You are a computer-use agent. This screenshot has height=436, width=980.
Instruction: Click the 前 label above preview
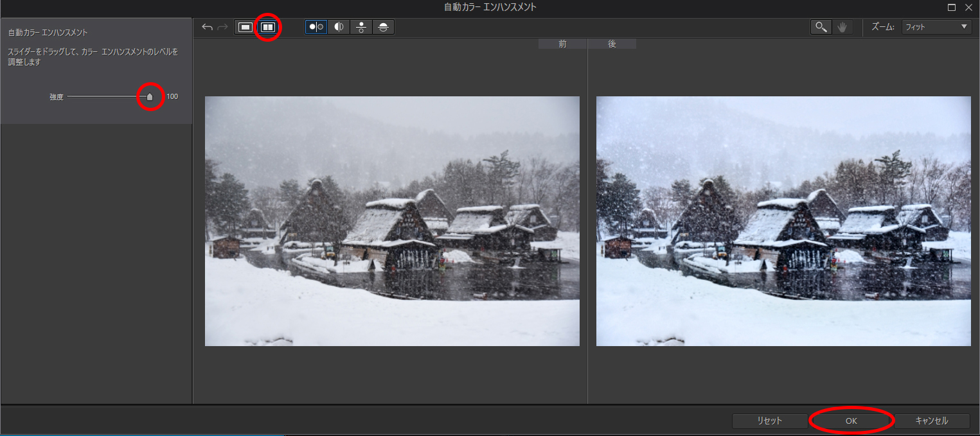(562, 44)
